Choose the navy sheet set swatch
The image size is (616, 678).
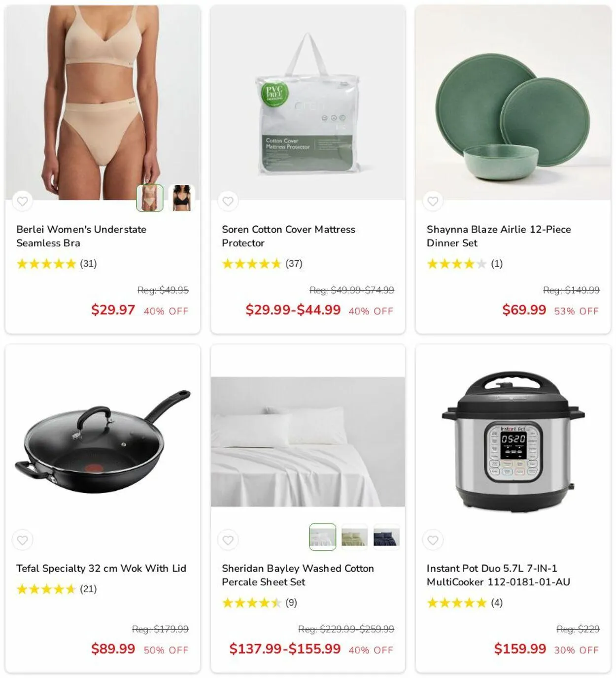[386, 537]
